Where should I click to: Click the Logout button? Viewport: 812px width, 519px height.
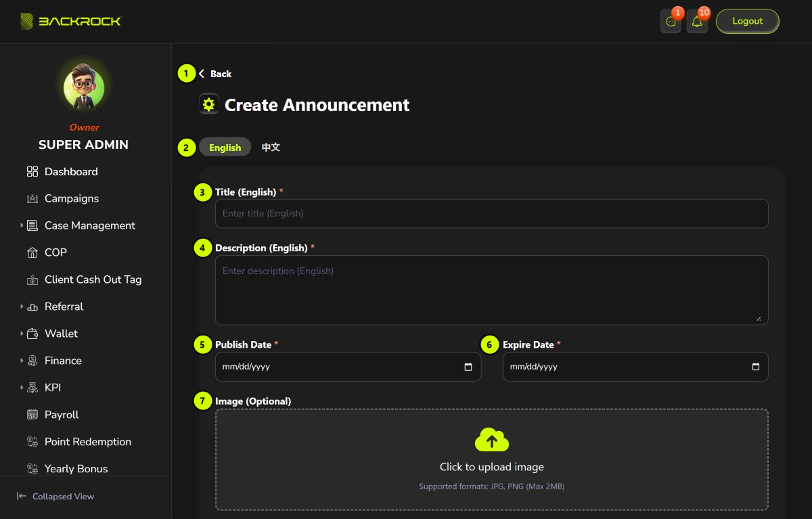click(x=748, y=21)
